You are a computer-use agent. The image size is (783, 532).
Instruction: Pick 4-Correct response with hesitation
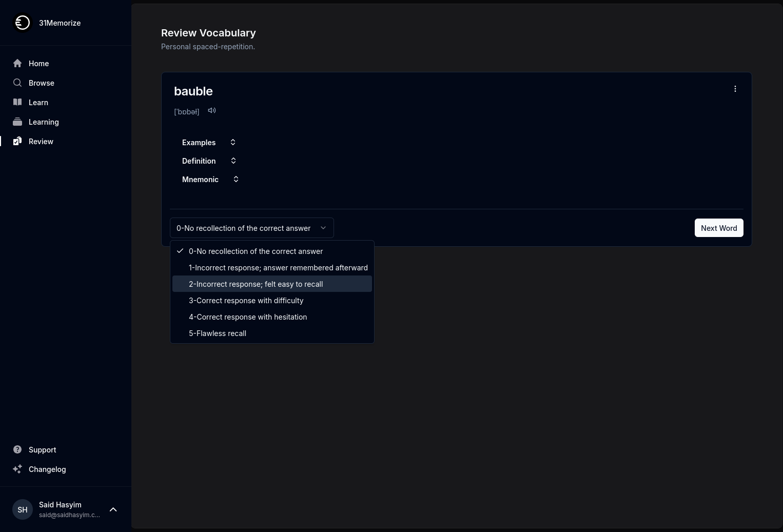[x=248, y=317]
